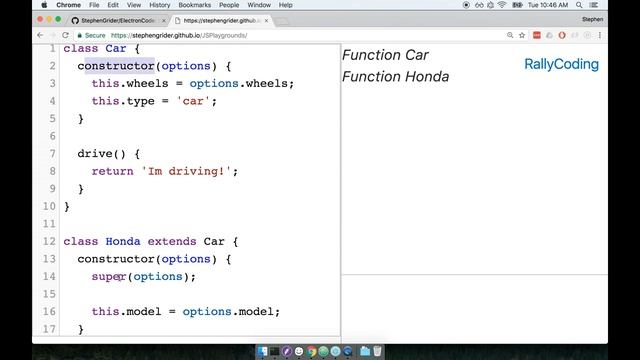Open a new tab with the tab-strip button
Screen dimensions: 640x360
(282, 21)
